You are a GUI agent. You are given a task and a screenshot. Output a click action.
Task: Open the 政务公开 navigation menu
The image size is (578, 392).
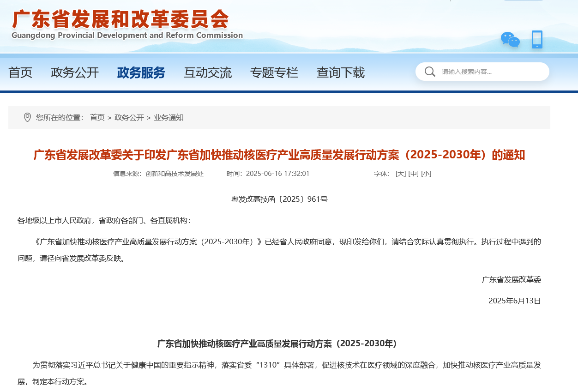pyautogui.click(x=75, y=72)
